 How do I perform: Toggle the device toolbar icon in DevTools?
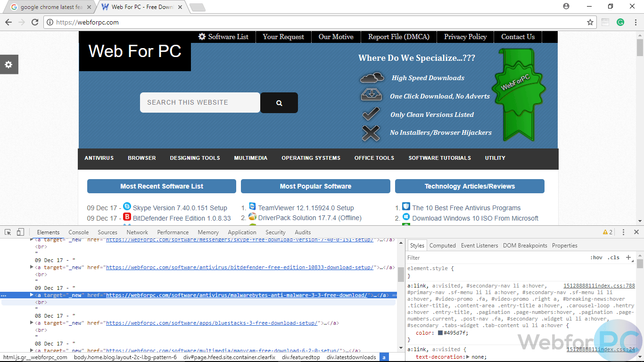pyautogui.click(x=20, y=232)
